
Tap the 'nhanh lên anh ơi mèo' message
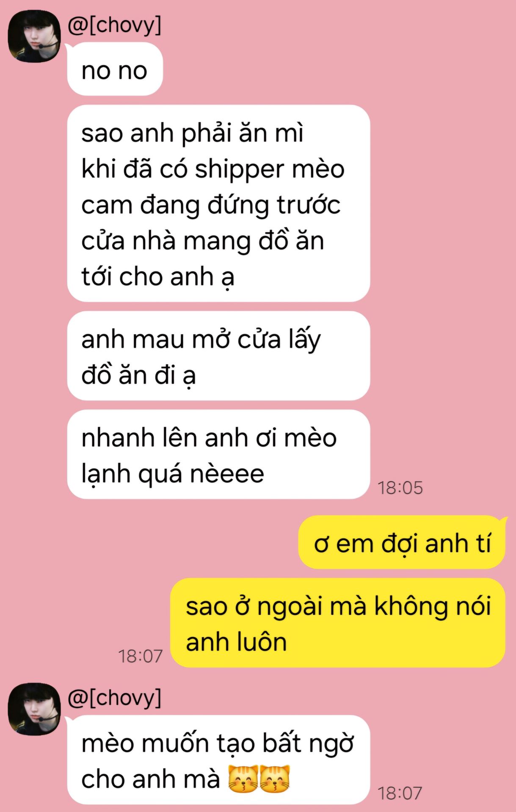tap(218, 455)
